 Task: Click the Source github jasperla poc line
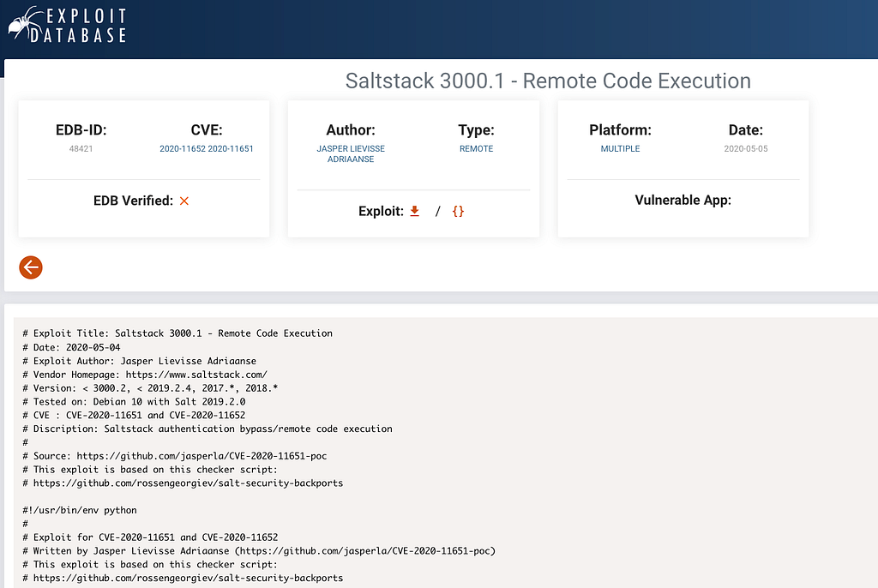(x=175, y=456)
